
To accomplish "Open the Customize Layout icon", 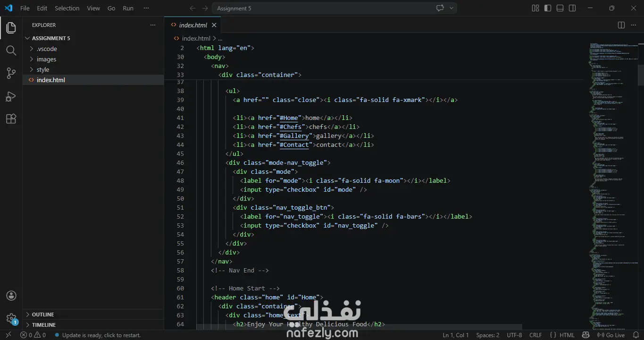I will click(535, 8).
